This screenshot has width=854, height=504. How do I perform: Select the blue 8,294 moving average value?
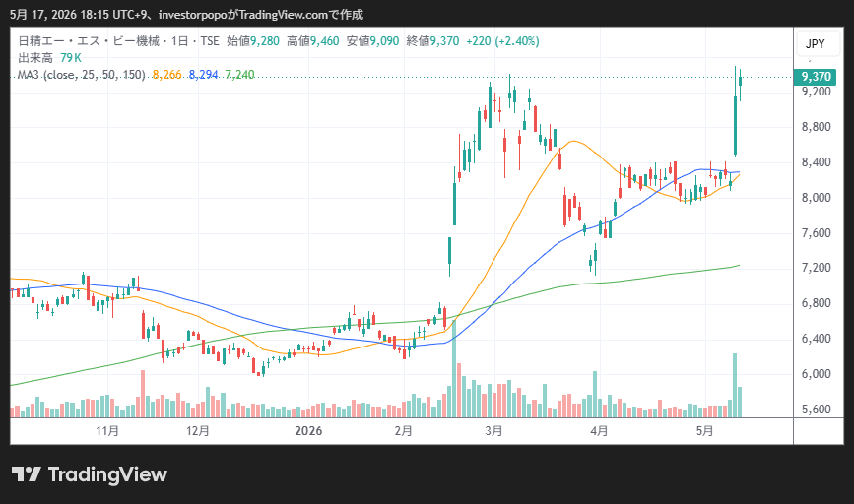point(203,75)
